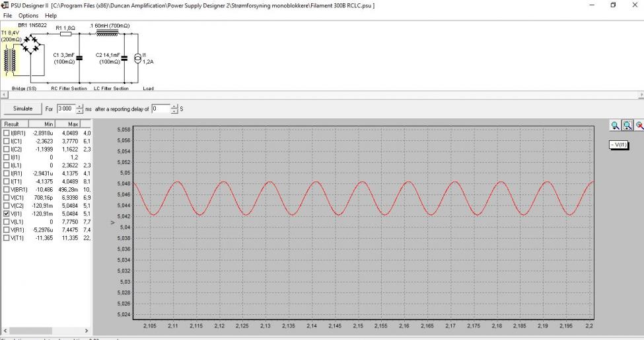
Task: Click the Max value 11,335 of V(T1)
Action: tap(70, 237)
